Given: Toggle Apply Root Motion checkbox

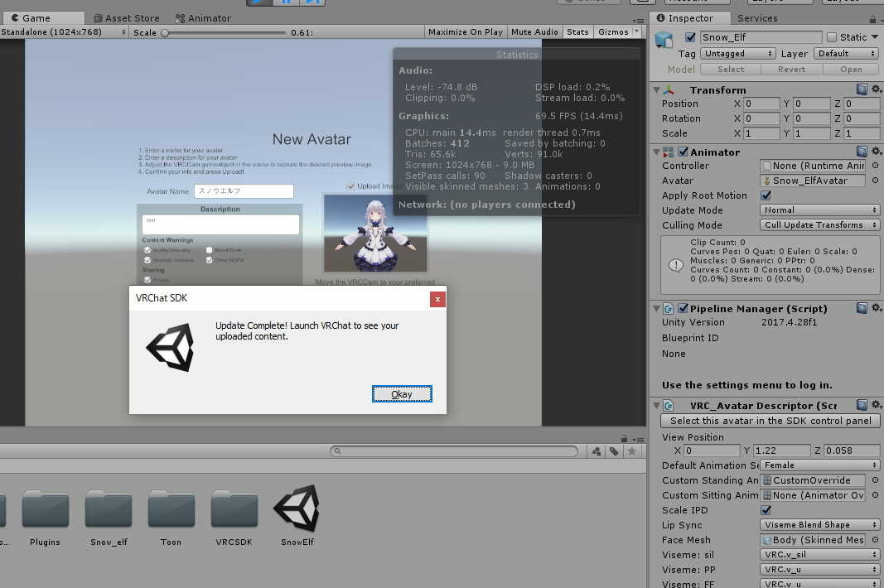Looking at the screenshot, I should point(766,195).
